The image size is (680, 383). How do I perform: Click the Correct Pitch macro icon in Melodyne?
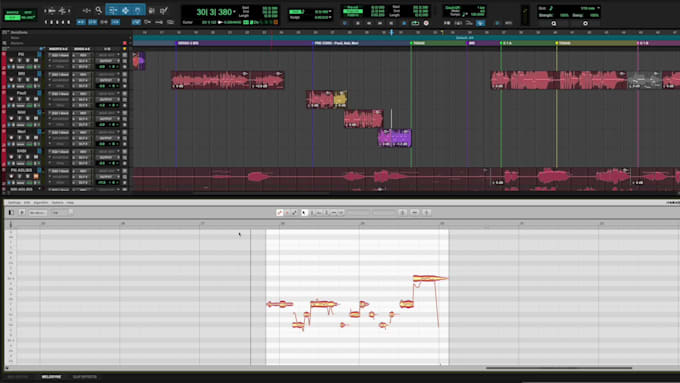coord(402,213)
